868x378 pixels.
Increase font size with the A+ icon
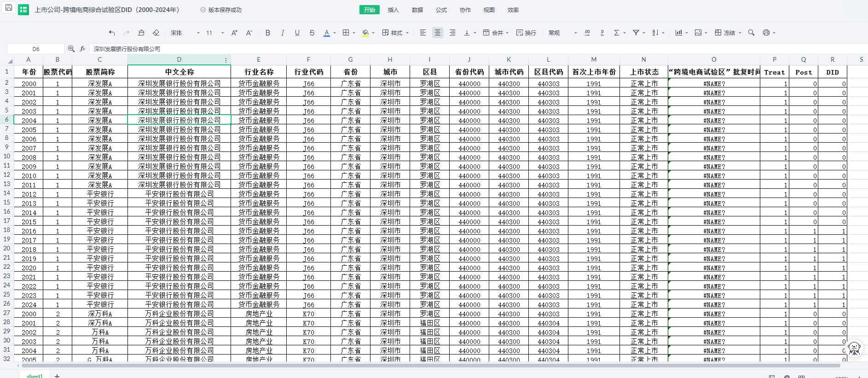tap(234, 33)
